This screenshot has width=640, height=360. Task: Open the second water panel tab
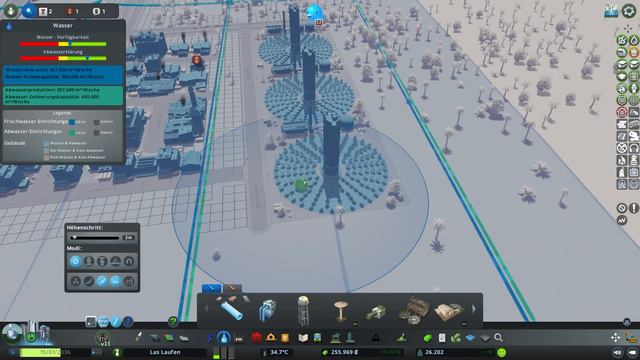pyautogui.click(x=232, y=288)
